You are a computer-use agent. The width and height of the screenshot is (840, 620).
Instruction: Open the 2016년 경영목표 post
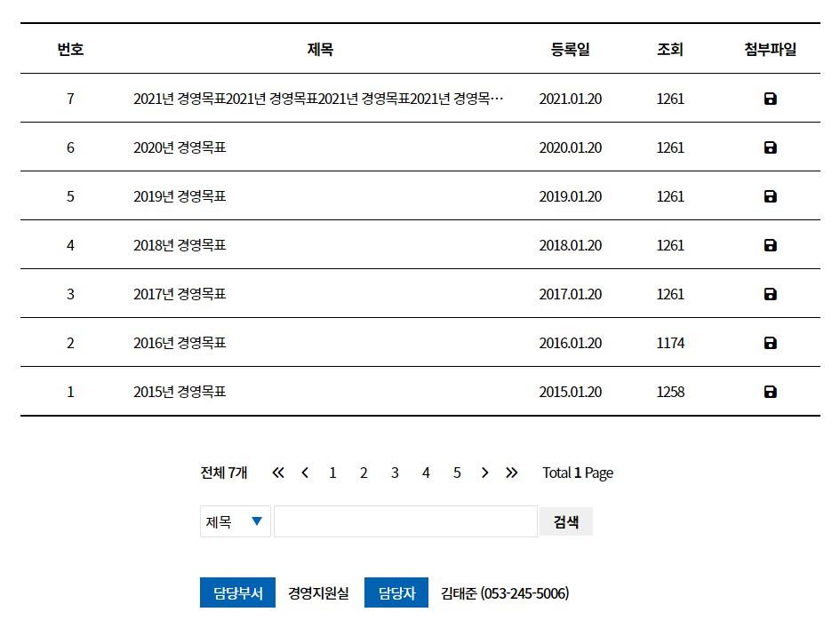pyautogui.click(x=180, y=343)
